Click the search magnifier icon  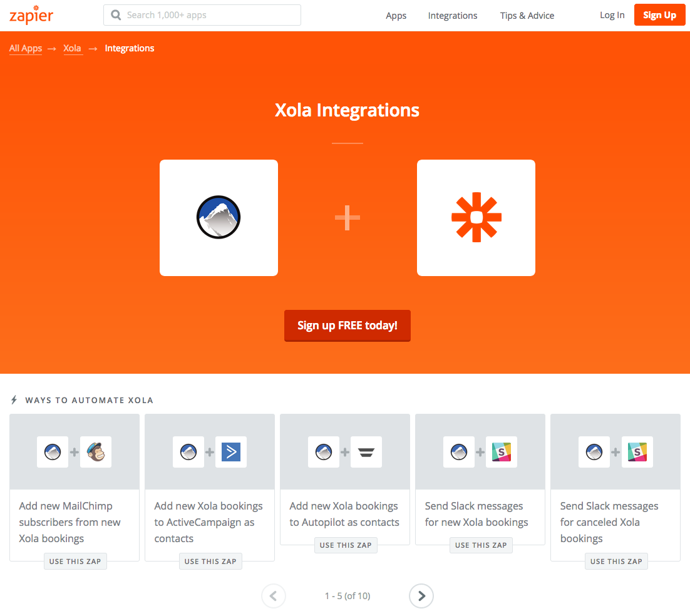click(x=116, y=15)
